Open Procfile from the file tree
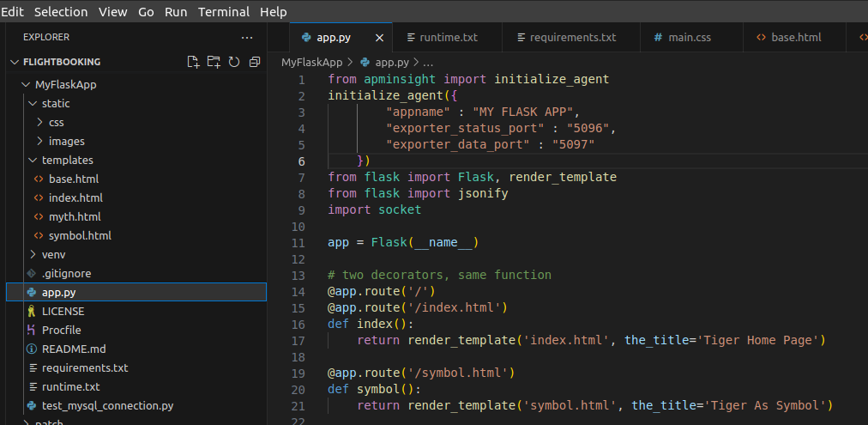868x425 pixels. (61, 330)
